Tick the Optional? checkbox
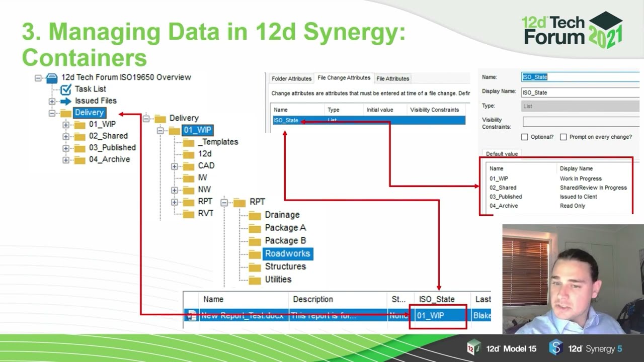 525,137
